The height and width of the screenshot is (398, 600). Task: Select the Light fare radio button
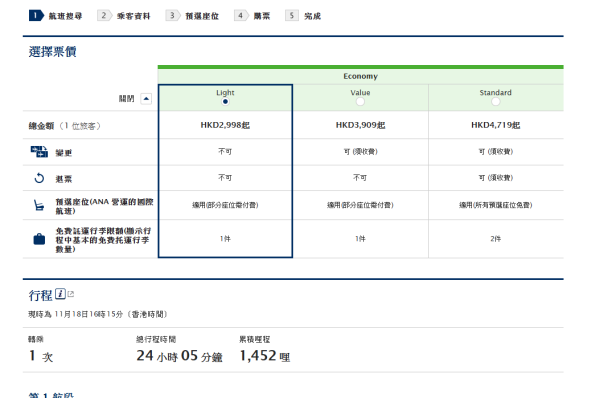[x=225, y=101]
